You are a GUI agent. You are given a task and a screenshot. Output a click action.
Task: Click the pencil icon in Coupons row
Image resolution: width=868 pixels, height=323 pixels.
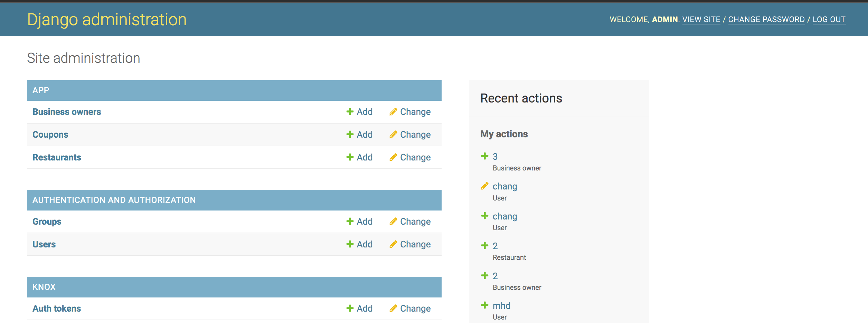click(393, 134)
